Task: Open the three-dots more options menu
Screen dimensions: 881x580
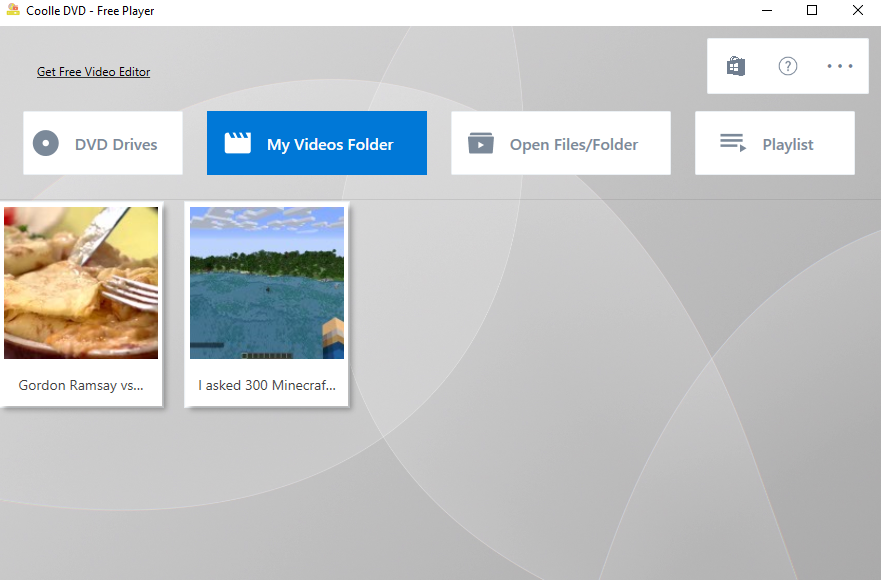Action: (x=840, y=66)
